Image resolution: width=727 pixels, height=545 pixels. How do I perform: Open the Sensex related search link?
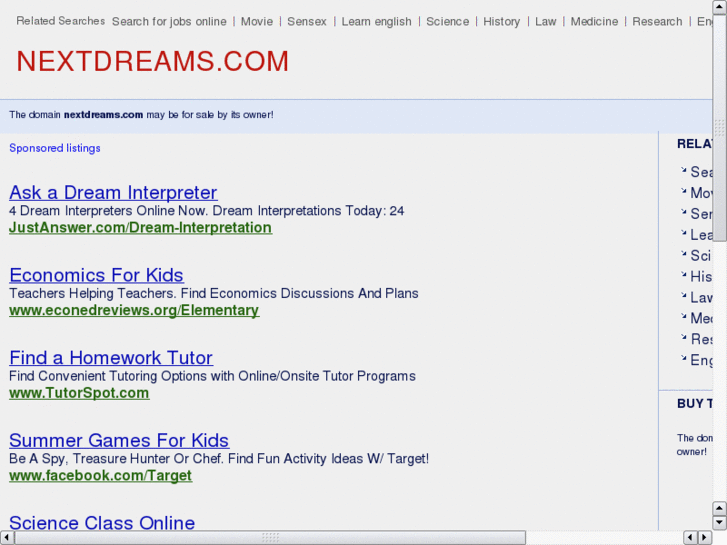tap(307, 22)
